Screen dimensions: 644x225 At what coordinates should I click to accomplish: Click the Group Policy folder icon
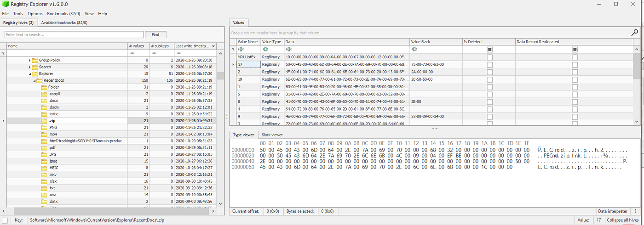34,60
